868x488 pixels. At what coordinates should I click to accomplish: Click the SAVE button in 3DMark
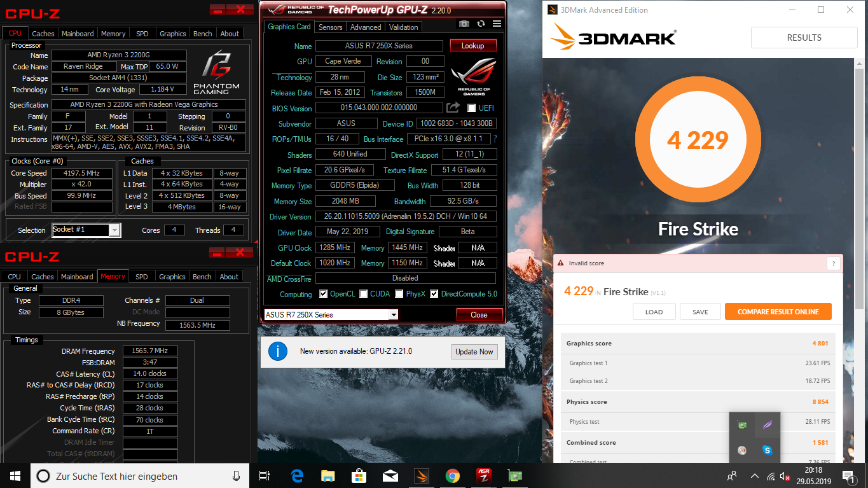coord(701,312)
